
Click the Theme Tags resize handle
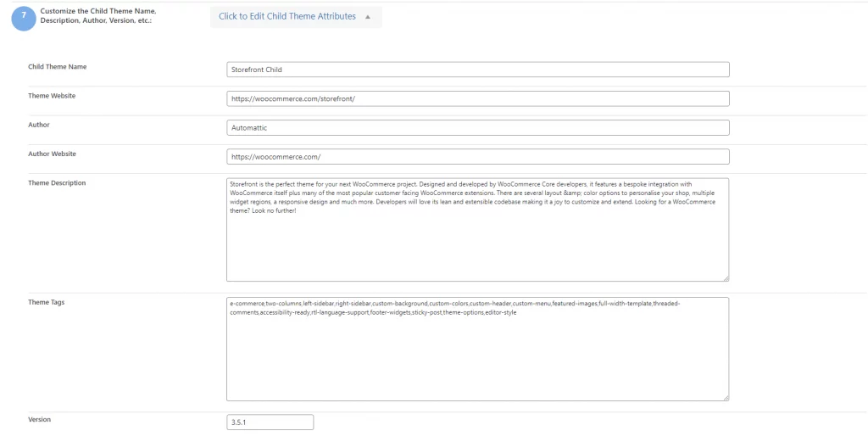click(x=726, y=397)
